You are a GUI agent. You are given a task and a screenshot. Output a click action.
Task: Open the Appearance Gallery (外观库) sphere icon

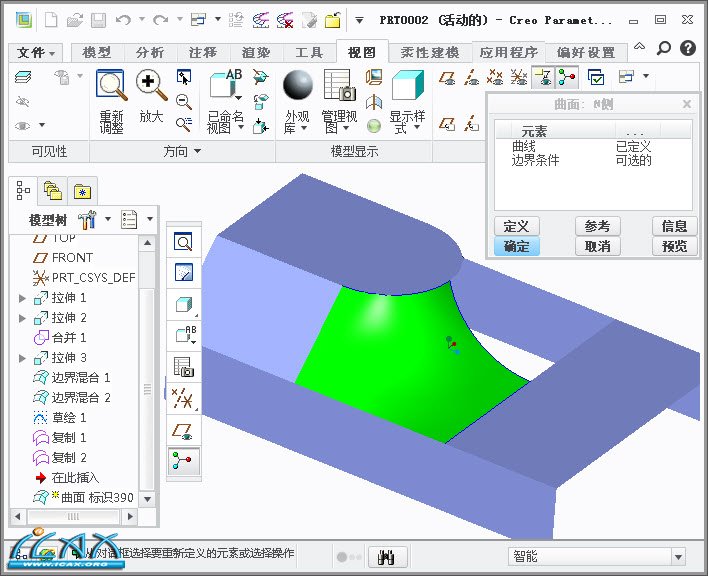click(297, 86)
